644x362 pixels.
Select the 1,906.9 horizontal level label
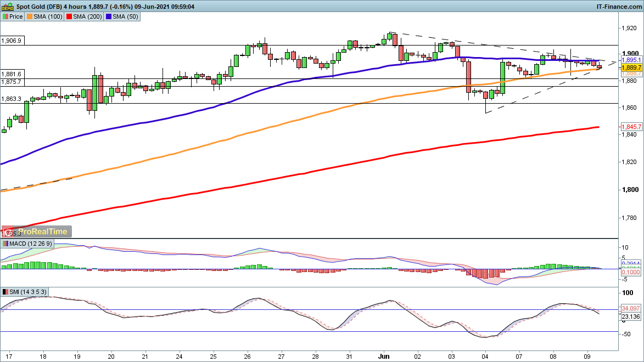click(x=12, y=41)
